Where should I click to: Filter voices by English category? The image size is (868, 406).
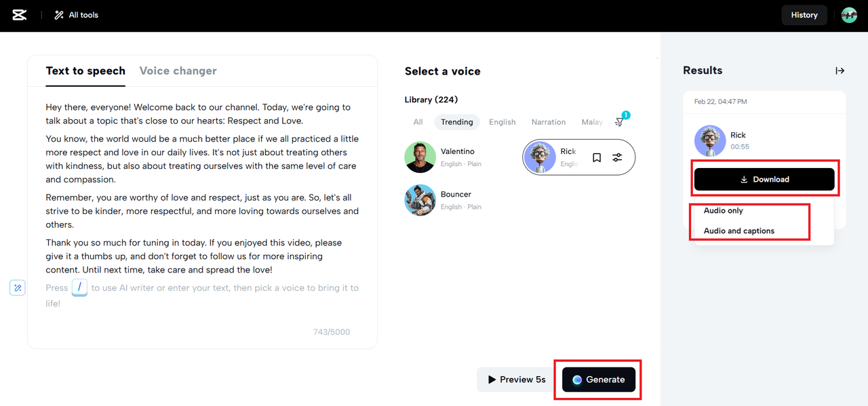(502, 122)
